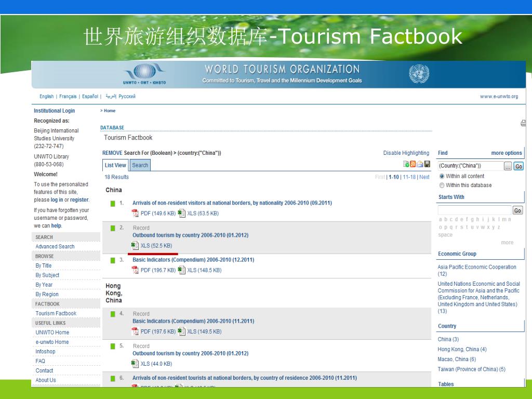Click green marker square for result 2

113,228
